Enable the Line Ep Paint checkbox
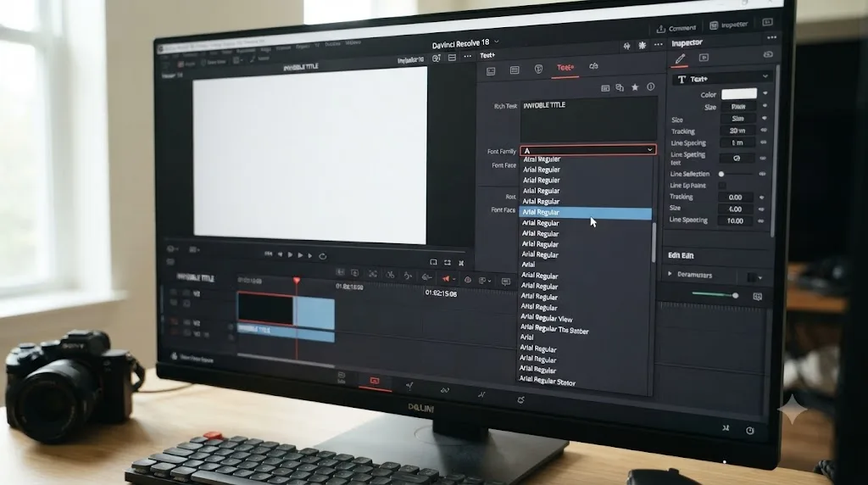This screenshot has height=485, width=868. pyautogui.click(x=722, y=186)
